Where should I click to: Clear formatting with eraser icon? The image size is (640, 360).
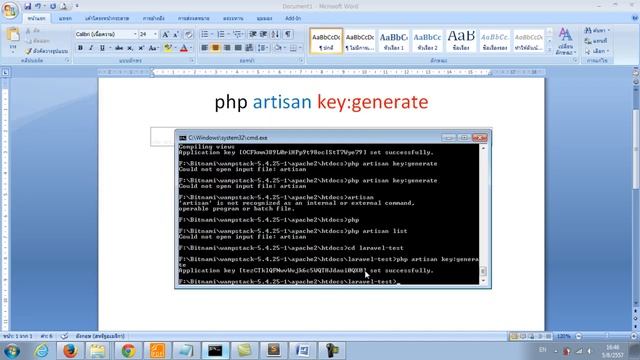point(188,34)
